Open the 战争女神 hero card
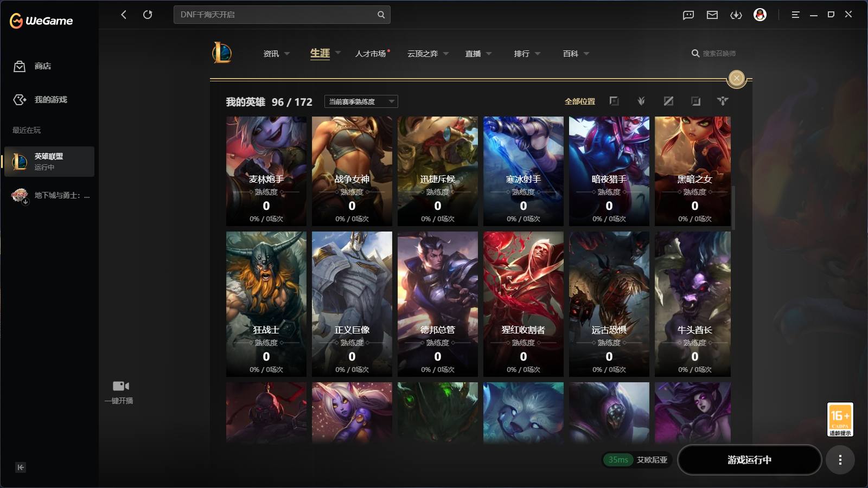The width and height of the screenshot is (868, 488). click(x=352, y=171)
